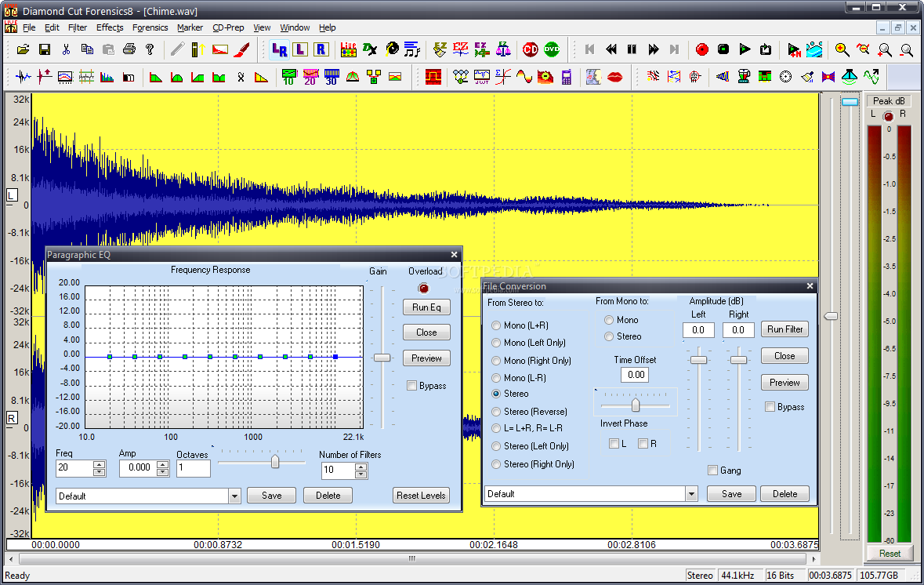Rewind with the double-left arrow icon
This screenshot has width=924, height=585.
(611, 49)
